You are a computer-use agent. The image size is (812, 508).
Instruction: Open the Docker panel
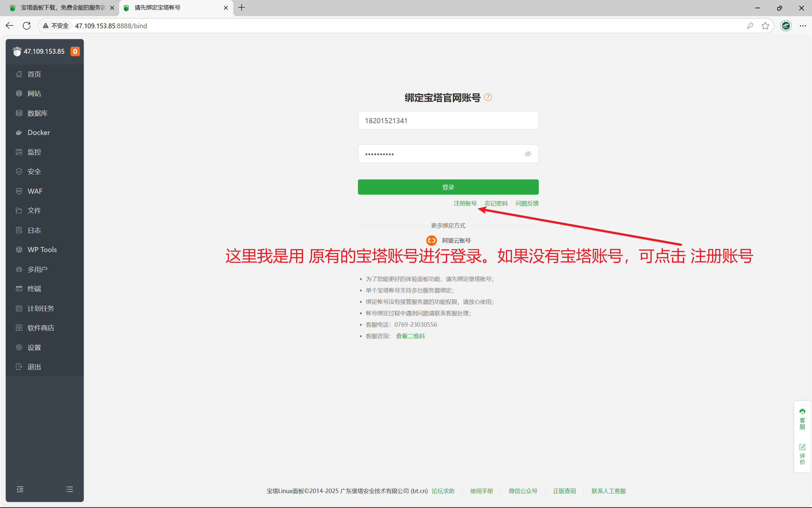point(38,132)
